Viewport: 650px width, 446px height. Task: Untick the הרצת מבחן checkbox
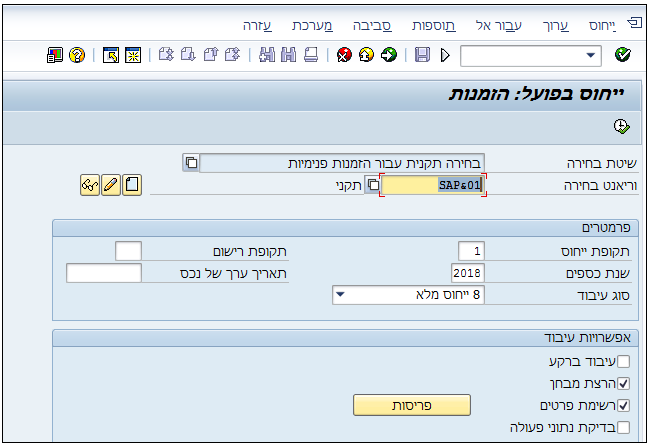click(623, 383)
